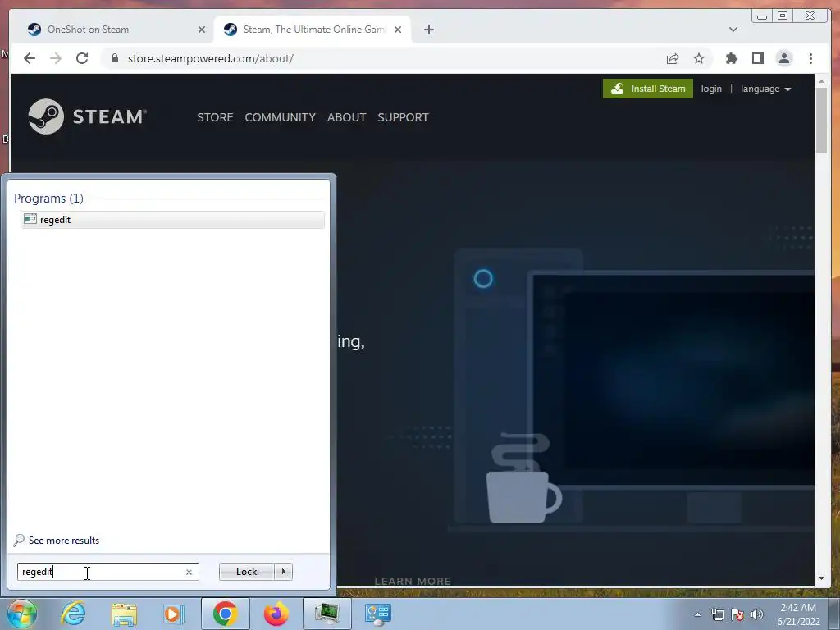This screenshot has height=630, width=840.
Task: Open the ABOUT menu item on Steam
Action: tap(347, 117)
